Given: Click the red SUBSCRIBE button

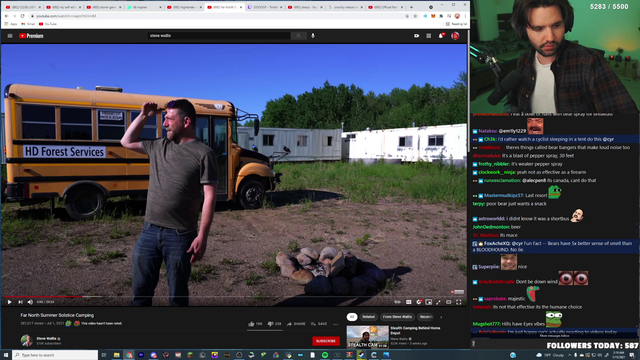Looking at the screenshot, I should coord(326,341).
